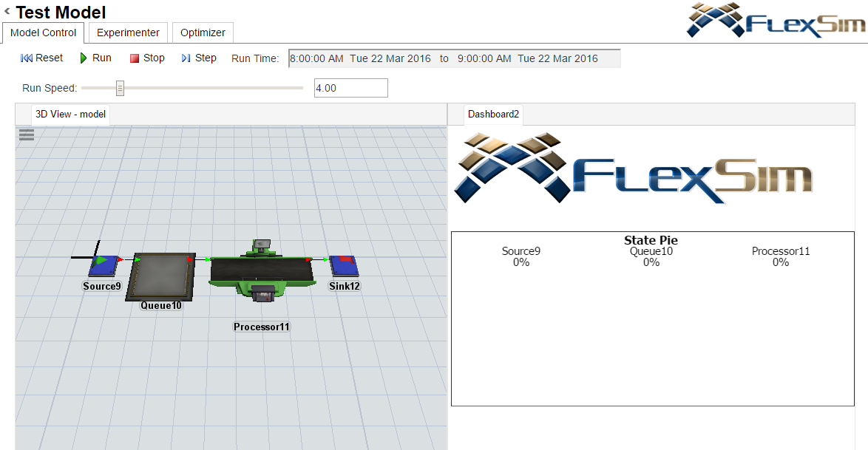Switch to the Experimenter tab

pos(128,33)
